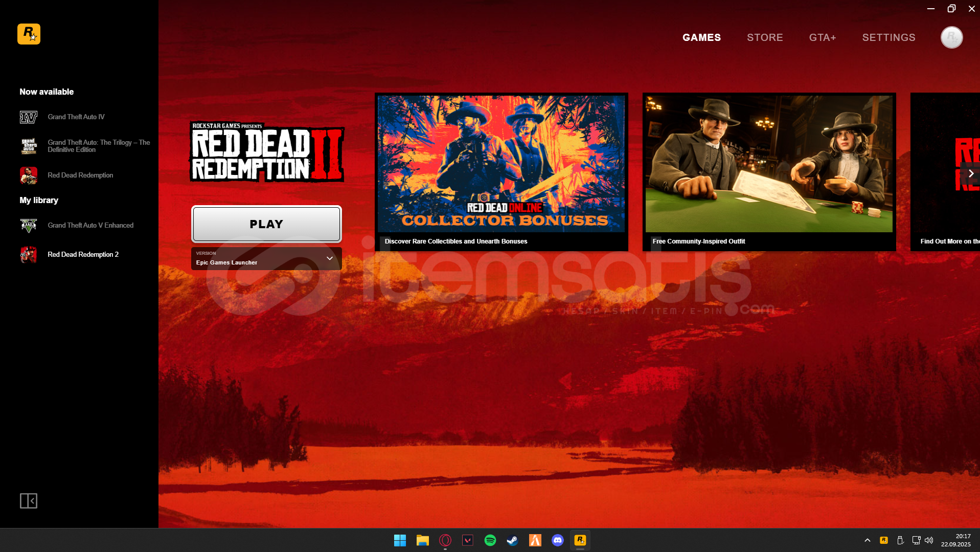Open the volume tray icon

pos(929,540)
